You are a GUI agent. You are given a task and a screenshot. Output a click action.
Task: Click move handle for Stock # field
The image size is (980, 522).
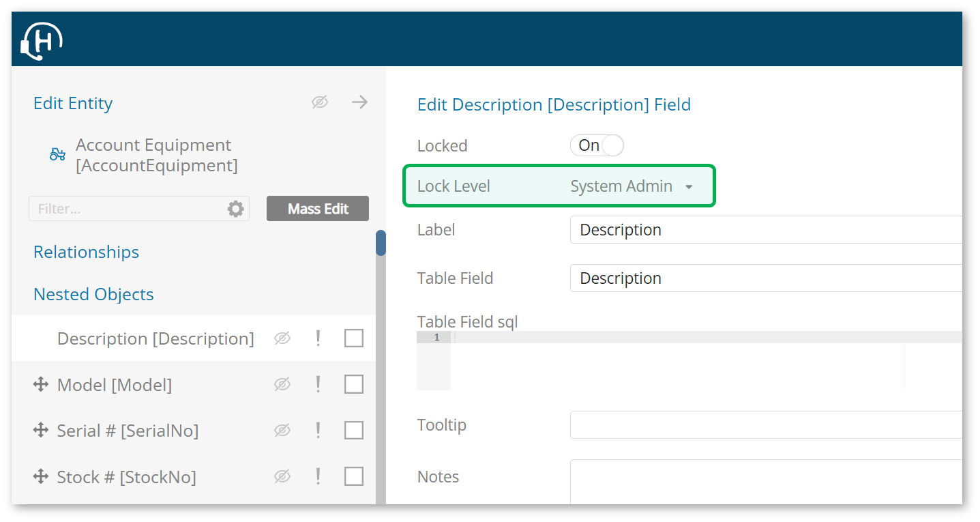coord(40,477)
